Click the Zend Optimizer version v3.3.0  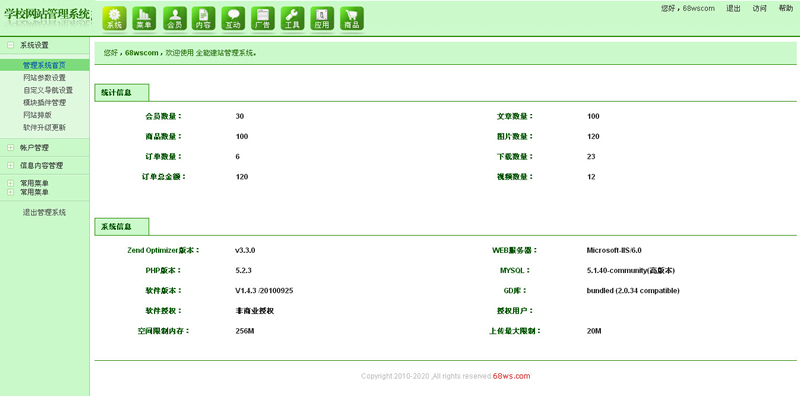click(245, 251)
